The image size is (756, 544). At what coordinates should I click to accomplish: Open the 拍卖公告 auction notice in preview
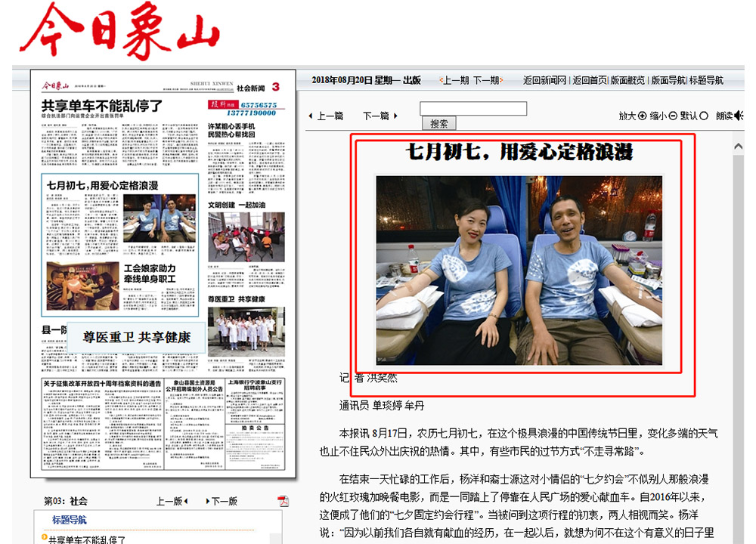coord(256,428)
